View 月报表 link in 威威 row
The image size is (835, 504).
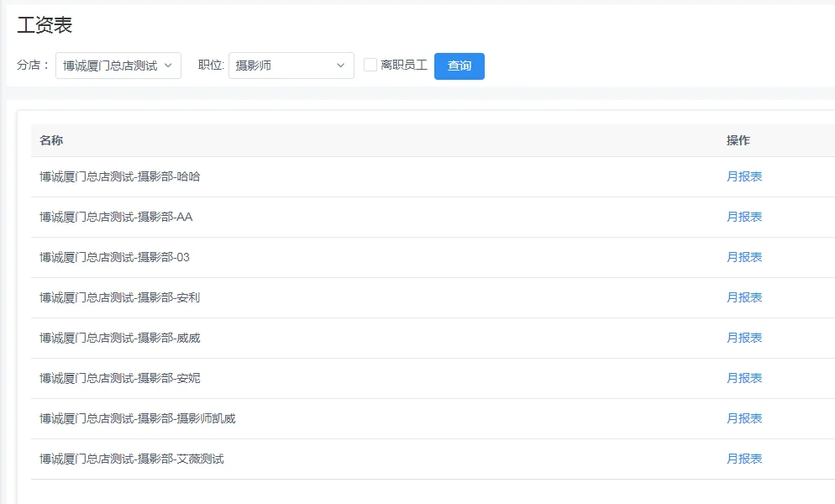743,338
